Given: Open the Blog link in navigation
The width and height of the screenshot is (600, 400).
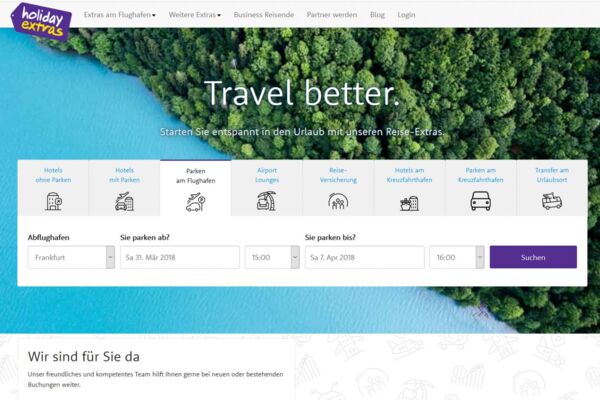Looking at the screenshot, I should (x=377, y=15).
